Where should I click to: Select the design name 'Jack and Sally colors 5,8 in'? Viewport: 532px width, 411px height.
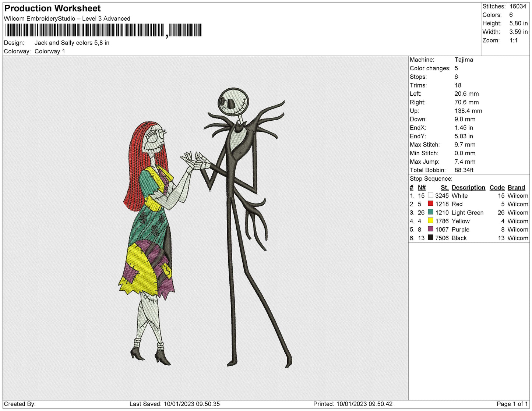(72, 43)
